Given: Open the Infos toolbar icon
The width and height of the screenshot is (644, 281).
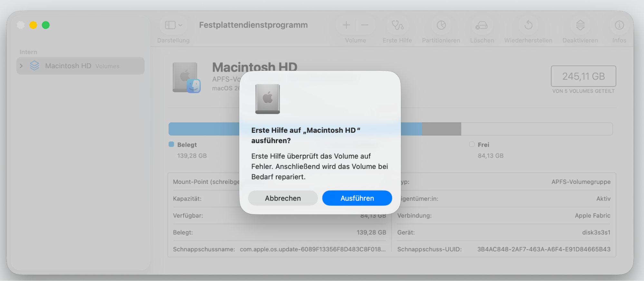Looking at the screenshot, I should click(x=619, y=25).
